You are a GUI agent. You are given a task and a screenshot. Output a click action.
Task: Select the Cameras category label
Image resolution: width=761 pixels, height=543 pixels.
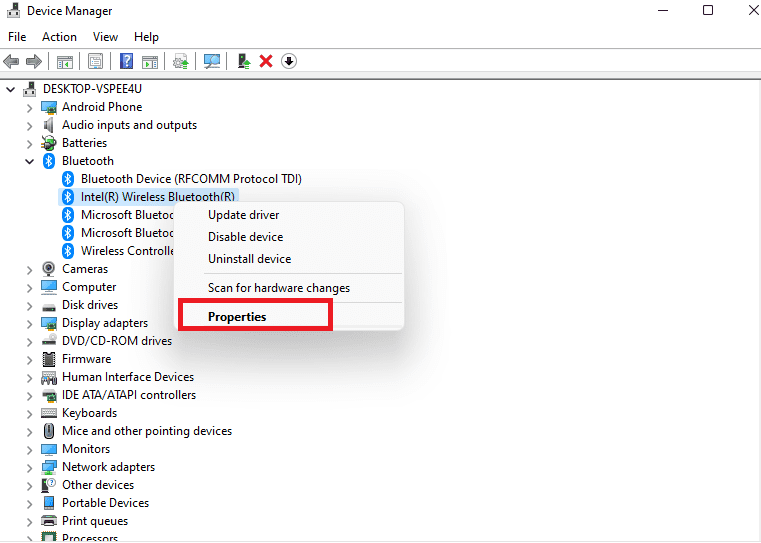(x=85, y=269)
